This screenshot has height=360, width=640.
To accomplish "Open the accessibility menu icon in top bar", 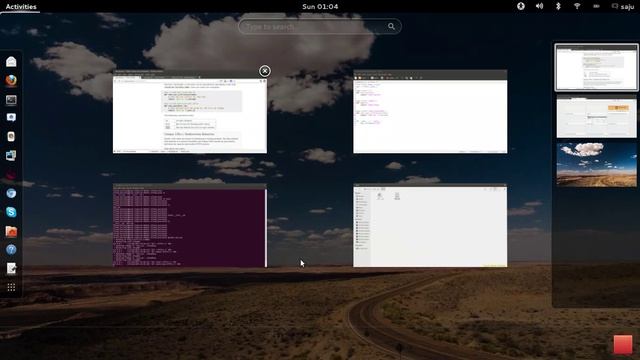I will 521,6.
